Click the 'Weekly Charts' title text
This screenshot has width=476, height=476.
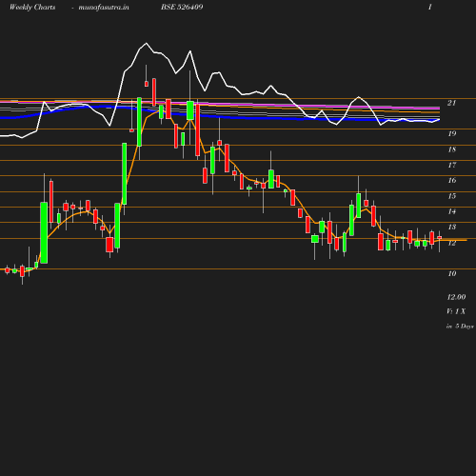(x=32, y=7)
